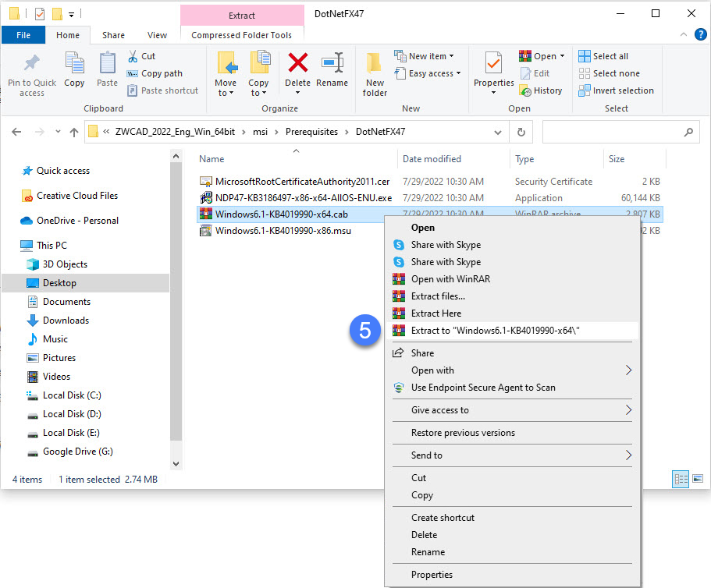The height and width of the screenshot is (588, 711).
Task: Open recent locations dropdown arrow
Action: (58, 132)
